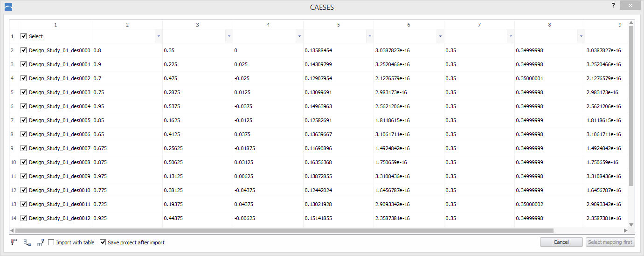Toggle the Select all checkbox
This screenshot has width=644, height=256.
click(24, 36)
